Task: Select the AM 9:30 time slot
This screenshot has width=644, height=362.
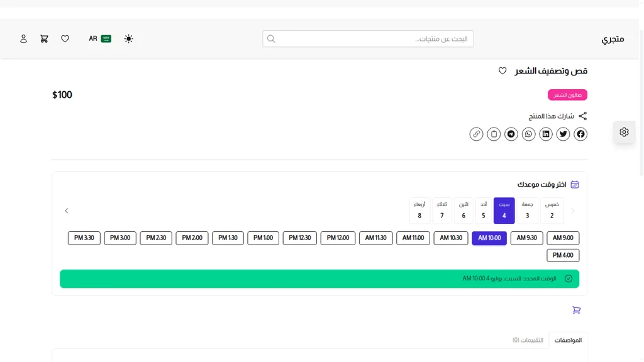Action: 526,238
